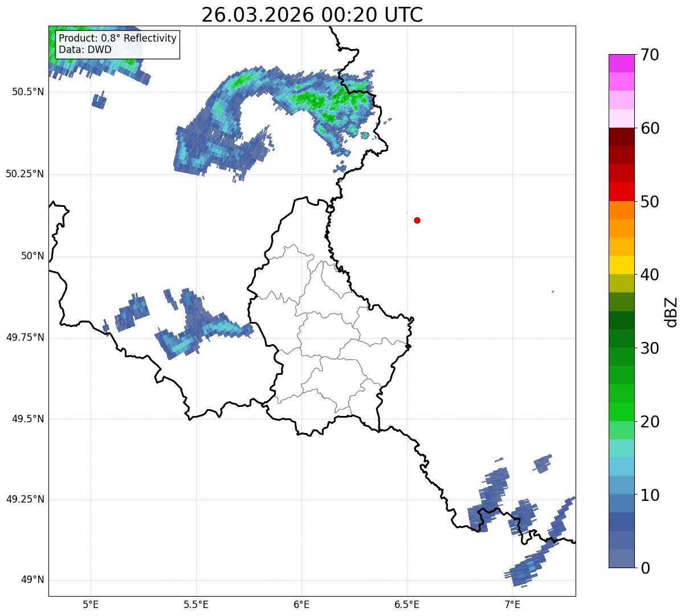685x616 pixels.
Task: Click the 49.25°N latitude label
Action: pos(25,499)
